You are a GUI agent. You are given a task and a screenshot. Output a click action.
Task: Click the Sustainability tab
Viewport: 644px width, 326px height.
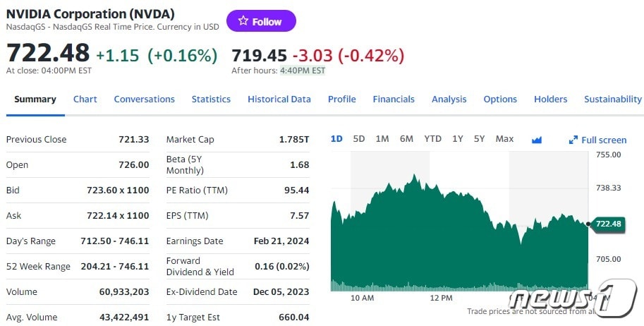point(613,99)
